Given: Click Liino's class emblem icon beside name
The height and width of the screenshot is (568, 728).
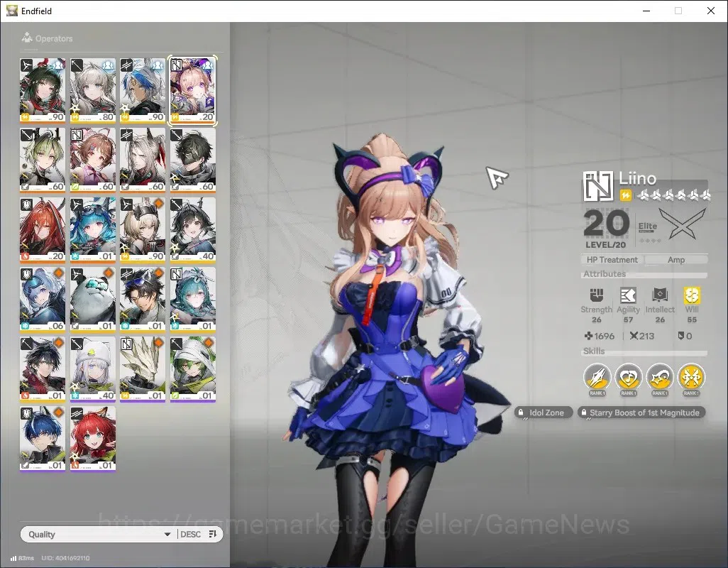Looking at the screenshot, I should [598, 186].
